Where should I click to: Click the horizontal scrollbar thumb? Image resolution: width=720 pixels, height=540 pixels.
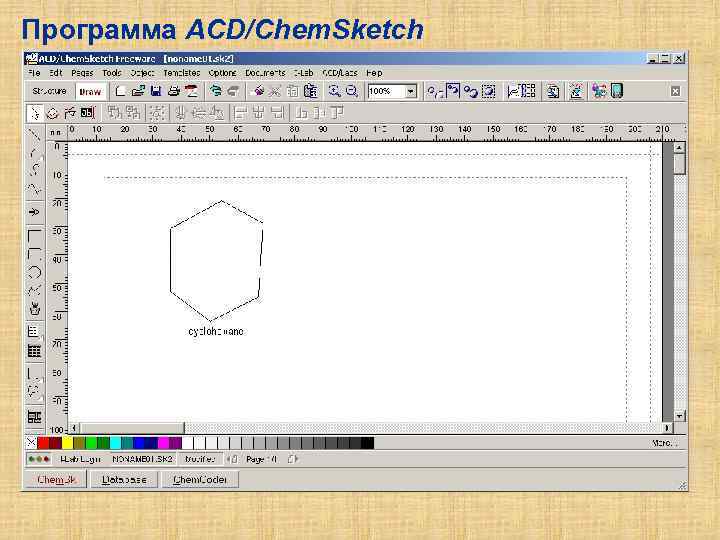tap(132, 428)
